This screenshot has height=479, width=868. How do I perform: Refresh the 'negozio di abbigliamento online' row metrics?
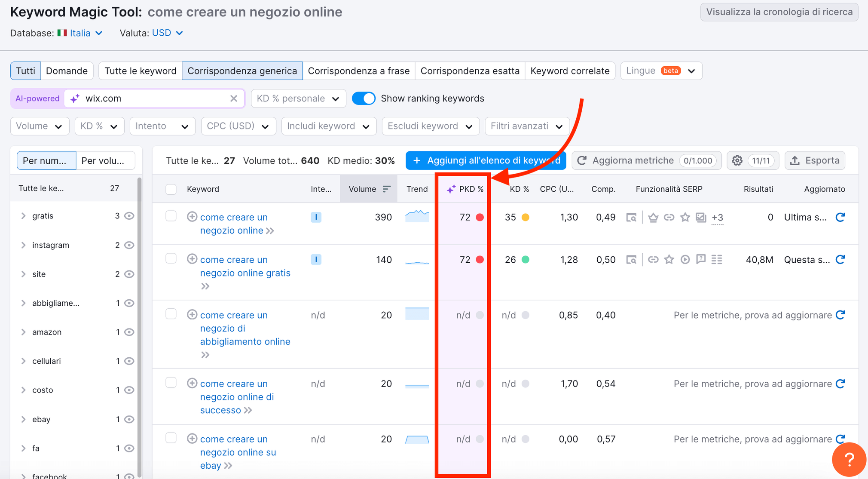(840, 315)
